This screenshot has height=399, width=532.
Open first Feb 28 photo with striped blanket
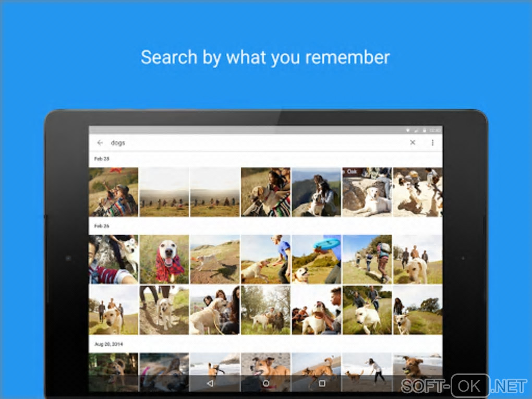113,192
